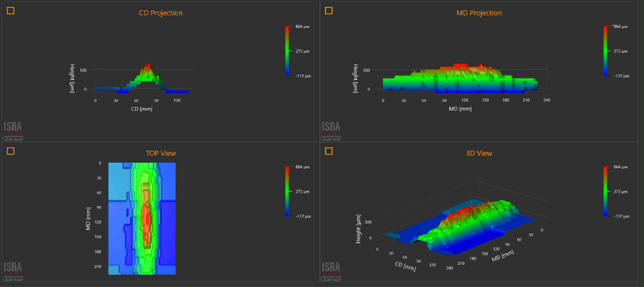The image size is (644, 287).
Task: Toggle the TOP View panel checkbox
Action: coord(11,151)
